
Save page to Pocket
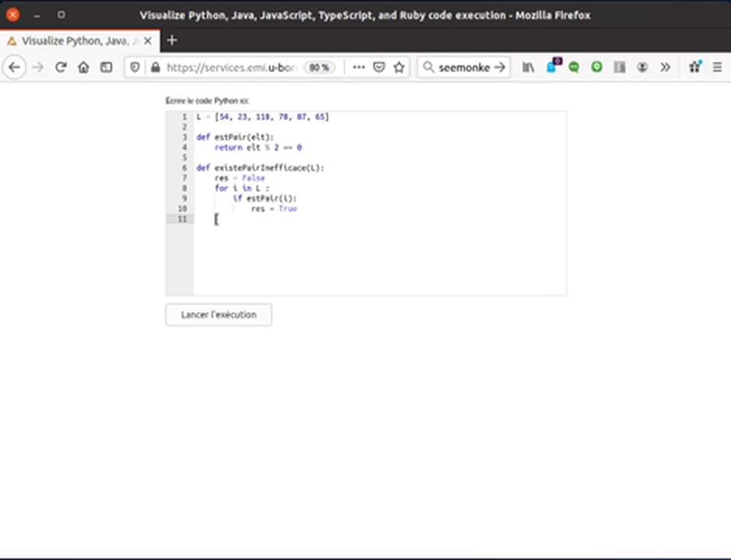379,68
